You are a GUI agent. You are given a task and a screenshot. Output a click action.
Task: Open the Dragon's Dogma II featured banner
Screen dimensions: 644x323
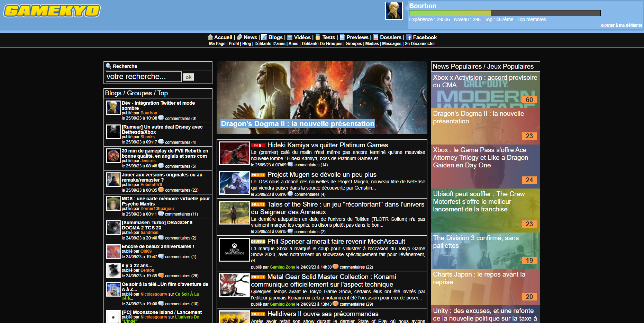coord(322,98)
